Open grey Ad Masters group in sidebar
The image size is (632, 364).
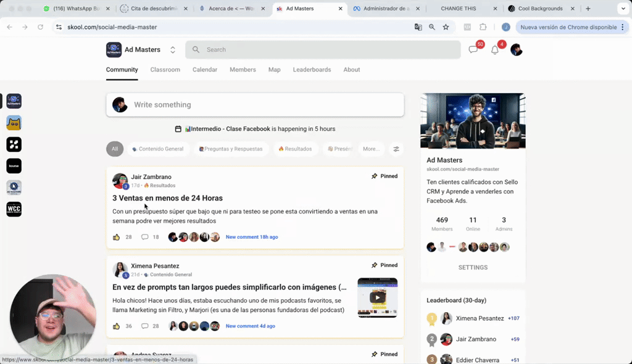pos(14,188)
